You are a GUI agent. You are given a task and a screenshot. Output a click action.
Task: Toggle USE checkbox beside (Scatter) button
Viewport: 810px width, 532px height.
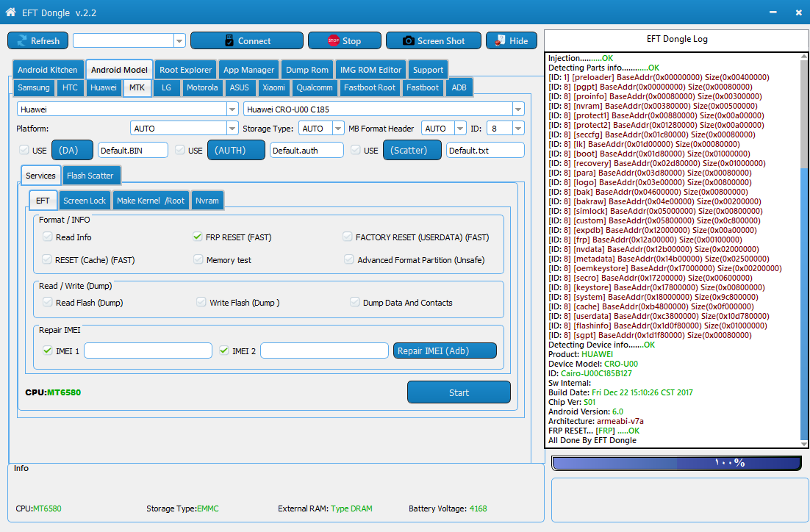point(356,150)
